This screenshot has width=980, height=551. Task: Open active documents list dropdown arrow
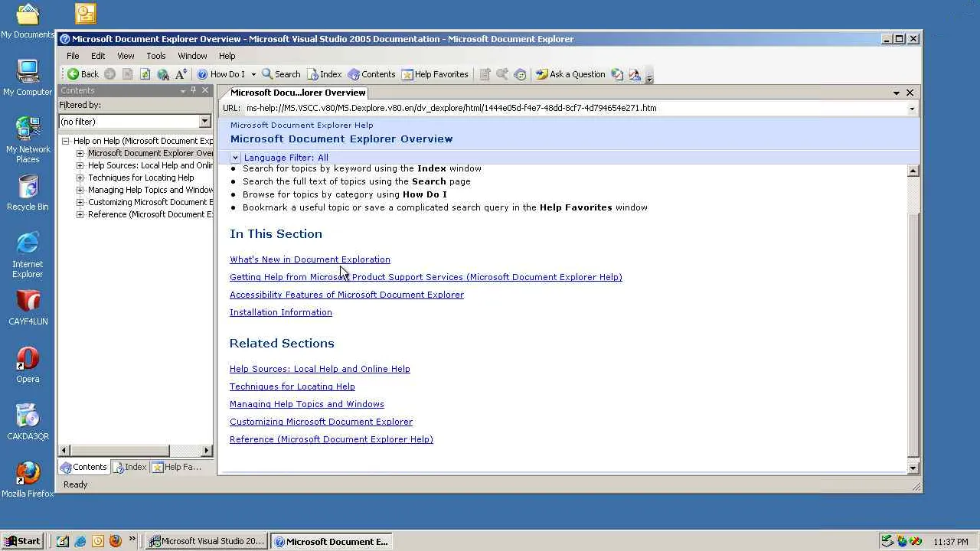pos(897,93)
